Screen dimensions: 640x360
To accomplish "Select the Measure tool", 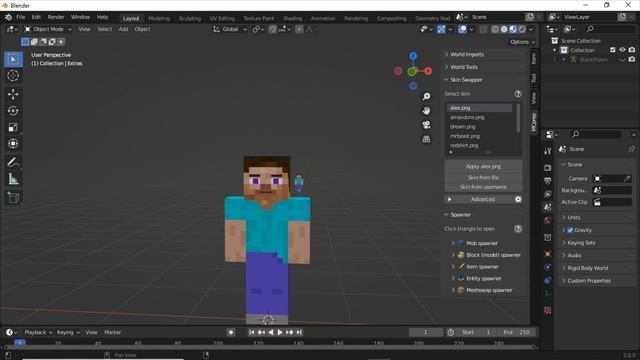I will 13,179.
